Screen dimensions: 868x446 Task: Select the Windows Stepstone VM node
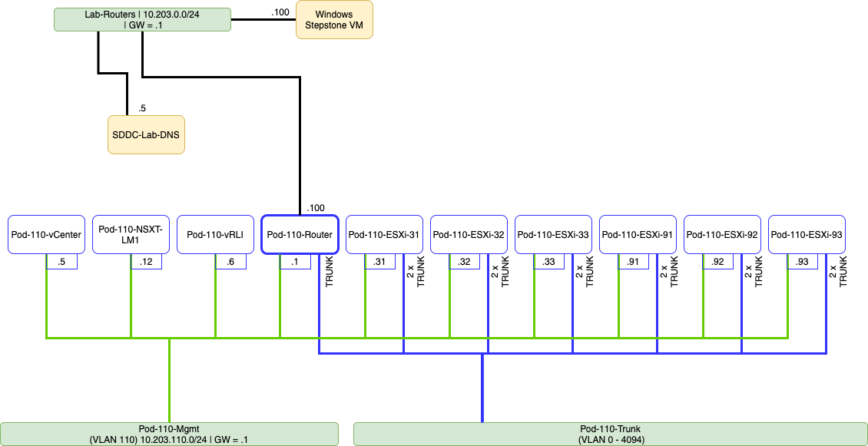tap(334, 20)
